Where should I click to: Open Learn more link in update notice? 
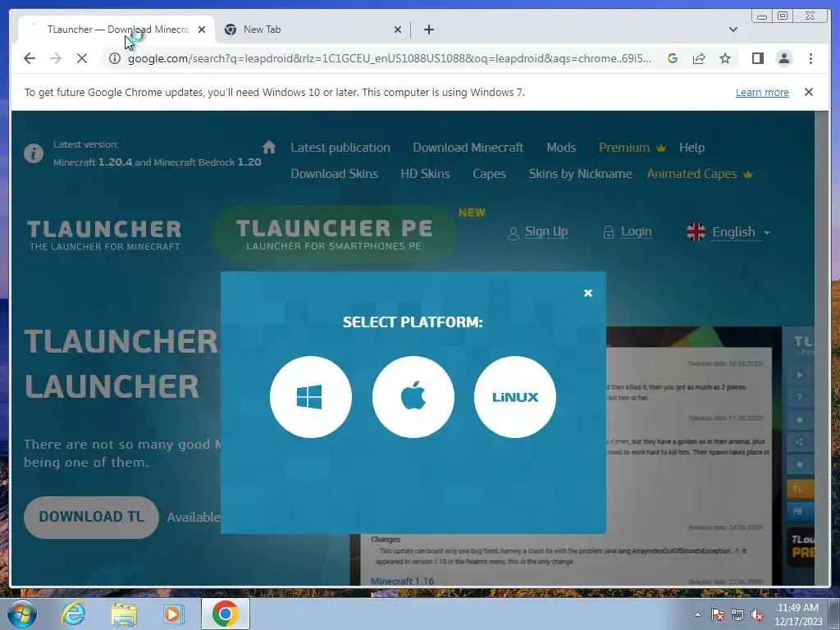click(x=762, y=92)
